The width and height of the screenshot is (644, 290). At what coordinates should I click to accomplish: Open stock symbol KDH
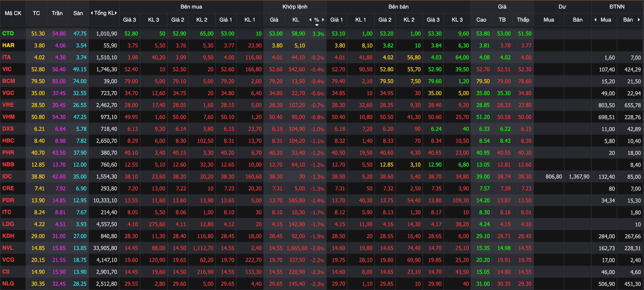pyautogui.click(x=8, y=236)
